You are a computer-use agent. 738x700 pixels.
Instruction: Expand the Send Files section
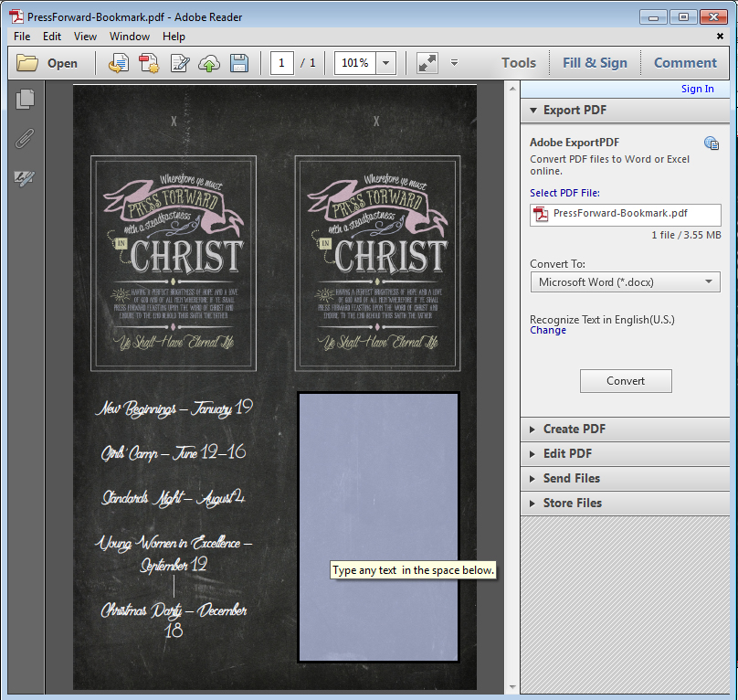[571, 478]
